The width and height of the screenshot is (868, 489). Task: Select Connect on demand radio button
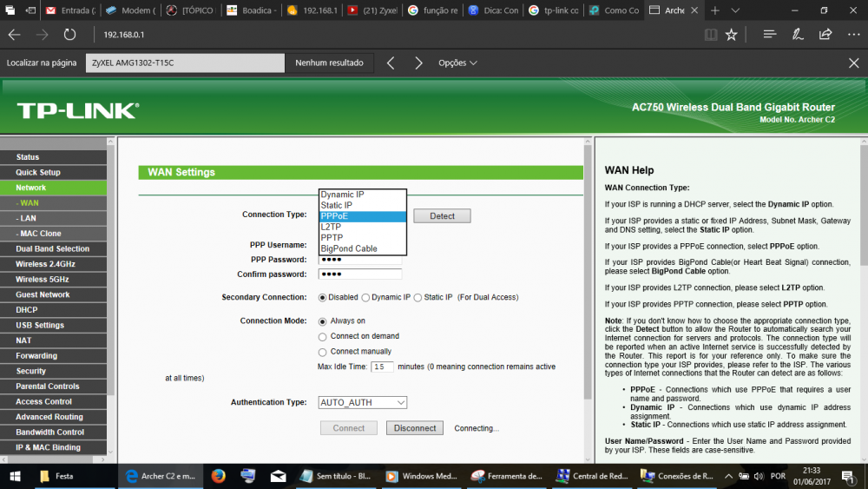(x=323, y=336)
